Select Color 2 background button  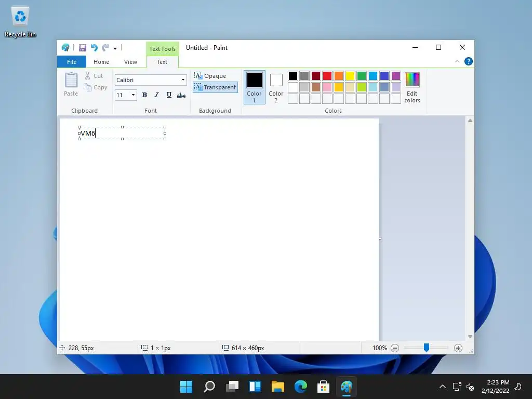(x=276, y=87)
